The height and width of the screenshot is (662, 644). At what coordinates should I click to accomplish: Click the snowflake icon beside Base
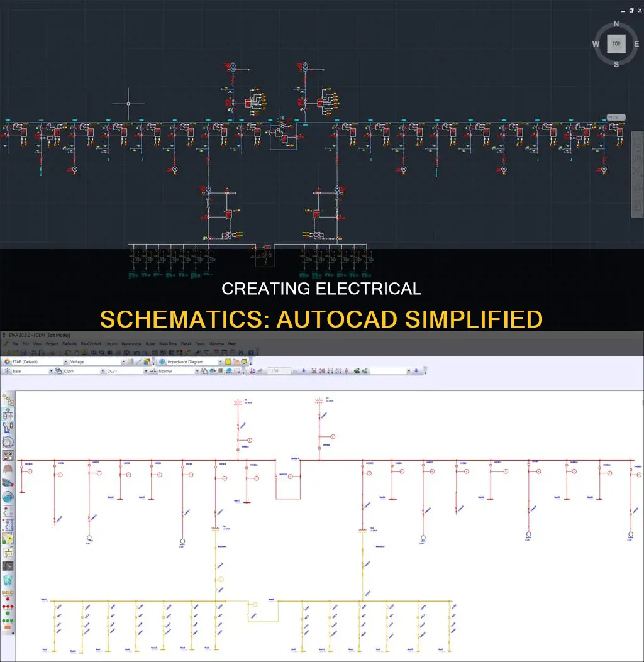click(x=7, y=371)
